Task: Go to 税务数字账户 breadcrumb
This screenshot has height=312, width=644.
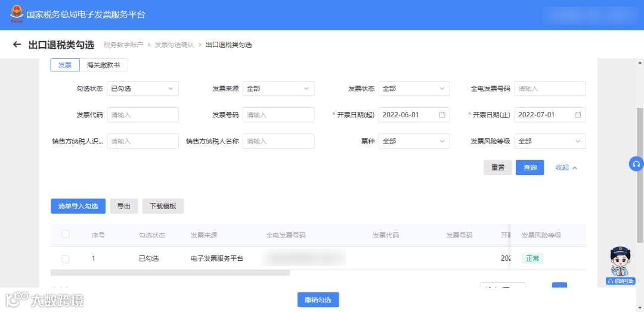Action: [x=123, y=45]
